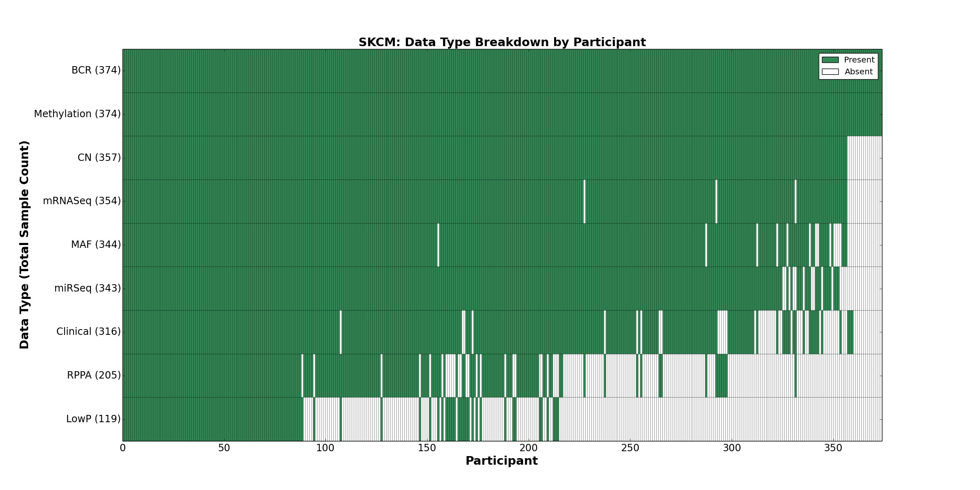Select the mRNASeq (354) row label
Image resolution: width=980 pixels, height=490 pixels.
(82, 201)
